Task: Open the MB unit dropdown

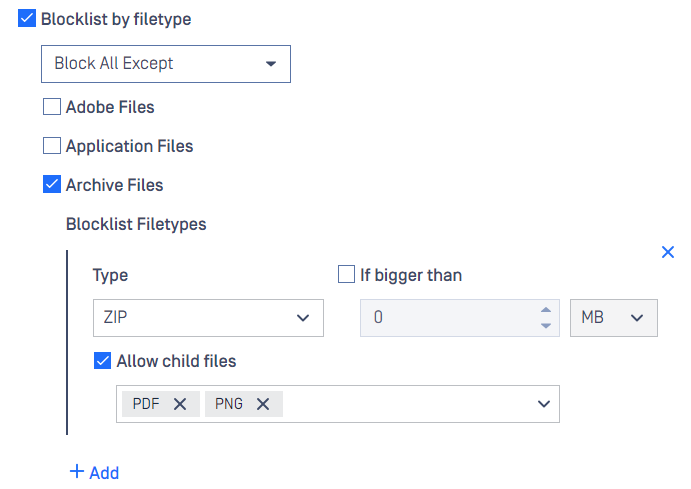Action: (x=613, y=317)
